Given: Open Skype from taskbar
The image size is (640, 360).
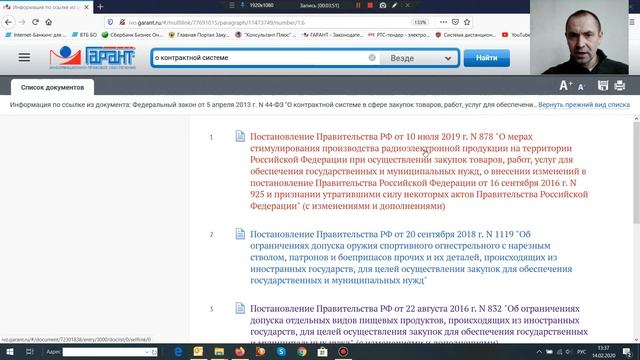Looking at the screenshot, I should 281,351.
